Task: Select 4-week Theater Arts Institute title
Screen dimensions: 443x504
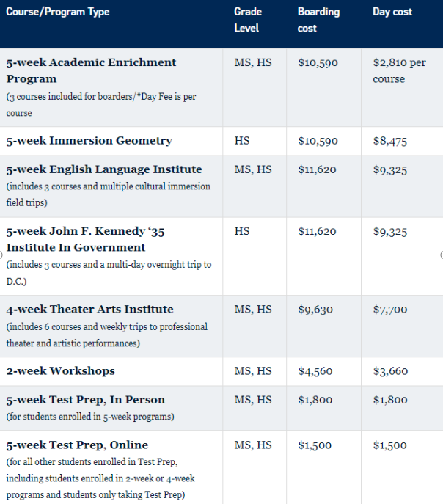Action: (x=89, y=309)
